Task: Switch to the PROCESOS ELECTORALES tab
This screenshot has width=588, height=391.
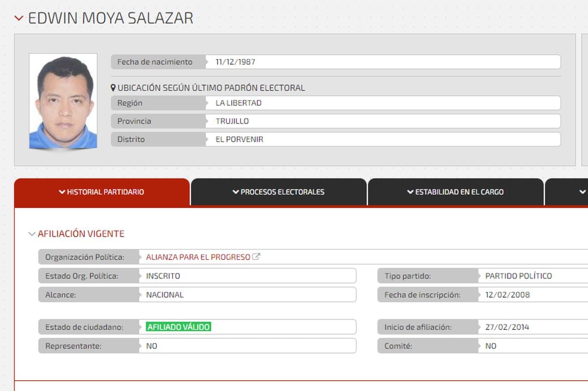Action: tap(279, 192)
